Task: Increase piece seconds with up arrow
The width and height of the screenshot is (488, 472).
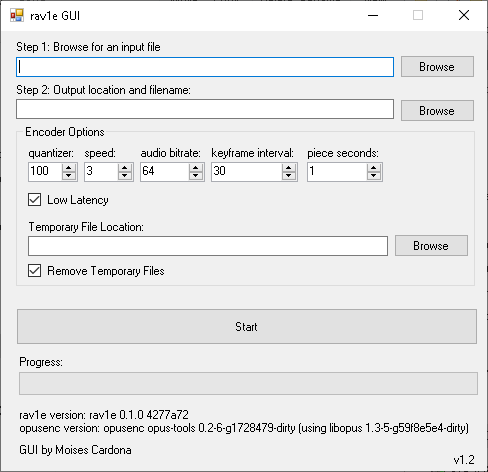Action: tap(374, 168)
